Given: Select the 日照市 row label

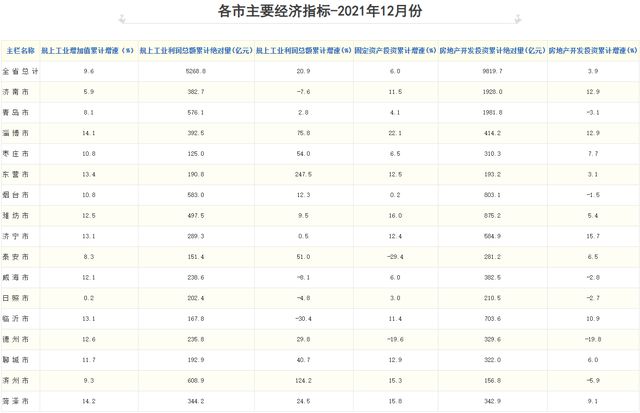Looking at the screenshot, I should 16,298.
